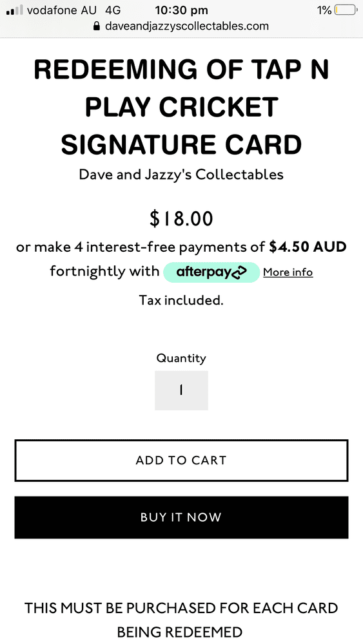Tap the battery icon in status bar

(x=346, y=10)
